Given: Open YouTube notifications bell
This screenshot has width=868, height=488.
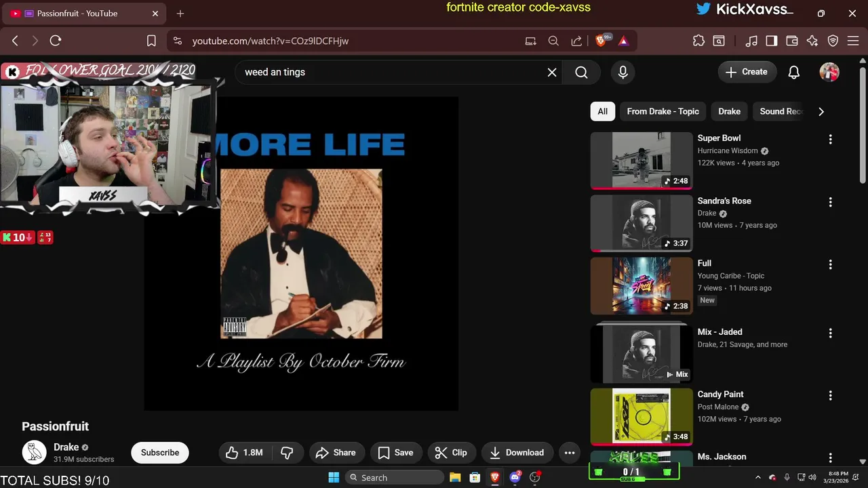Looking at the screenshot, I should [x=794, y=72].
